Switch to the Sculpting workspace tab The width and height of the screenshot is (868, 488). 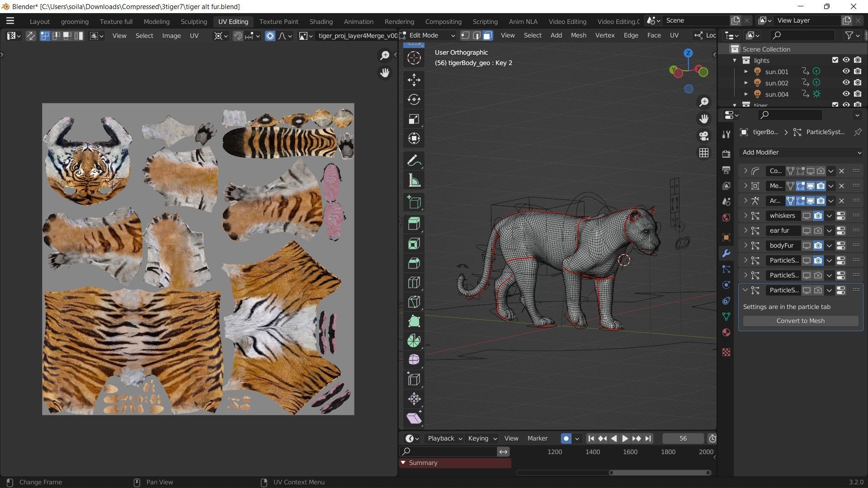click(193, 21)
